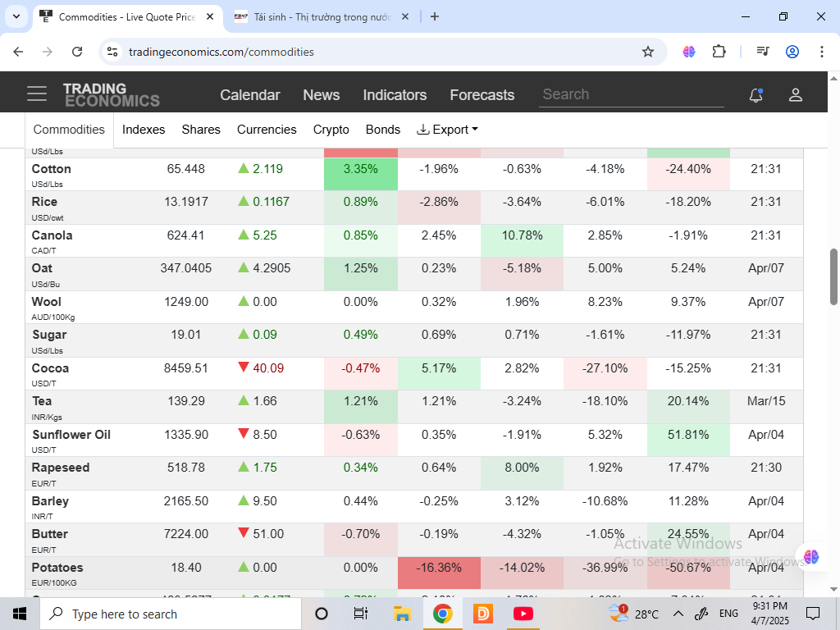Expand the Export dropdown
Image resolution: width=840 pixels, height=630 pixels.
coord(447,130)
